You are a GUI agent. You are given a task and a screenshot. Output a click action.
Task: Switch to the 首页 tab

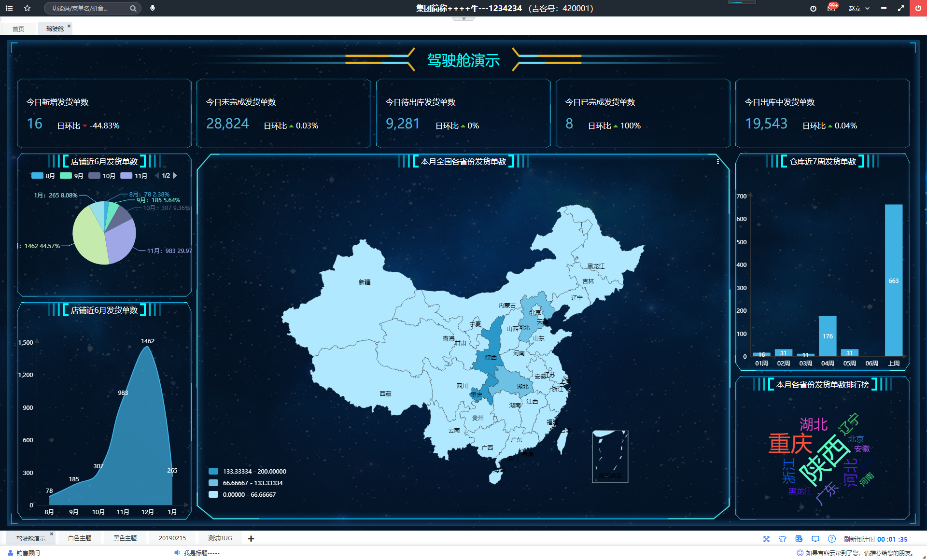point(18,29)
